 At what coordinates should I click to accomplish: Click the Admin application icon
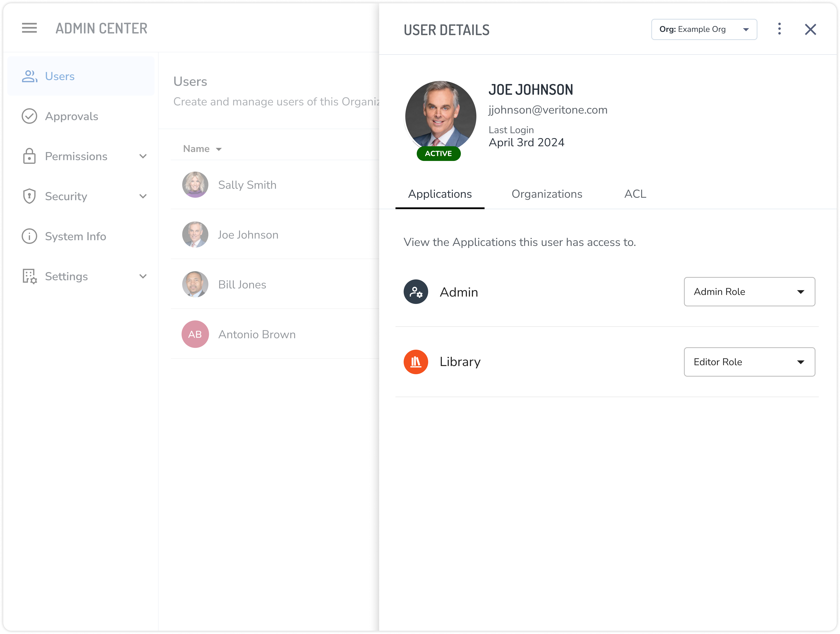(x=416, y=292)
